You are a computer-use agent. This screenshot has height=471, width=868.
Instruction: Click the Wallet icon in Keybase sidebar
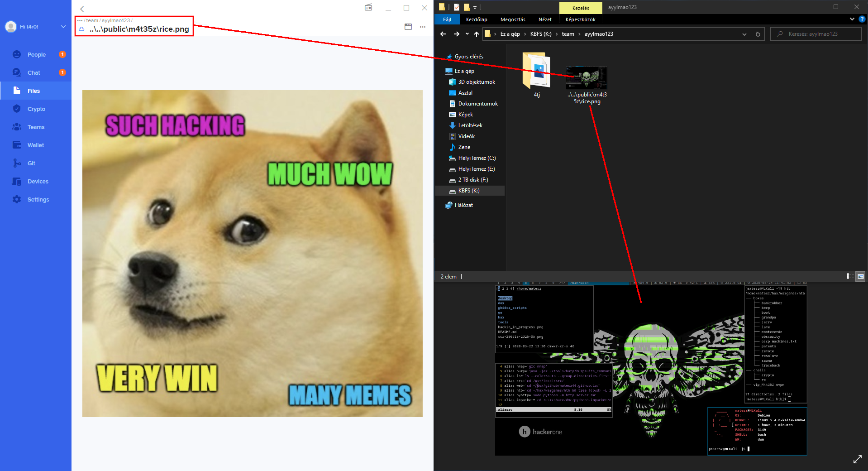point(16,145)
